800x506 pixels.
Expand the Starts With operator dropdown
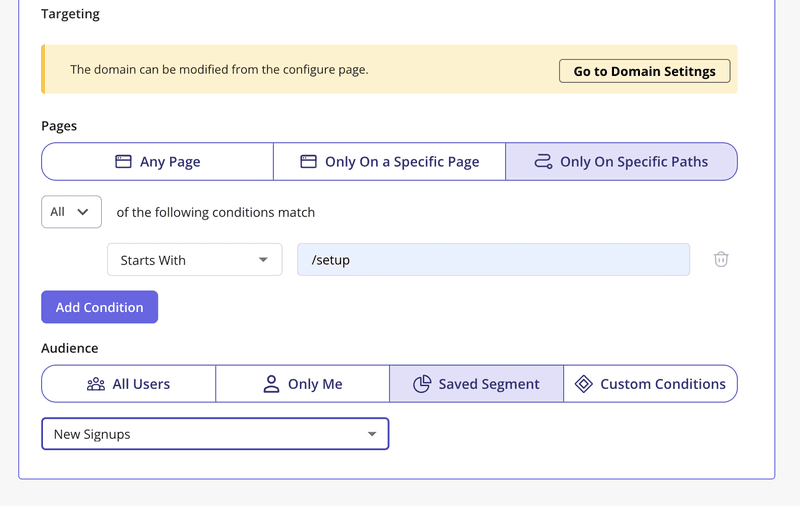click(x=194, y=260)
